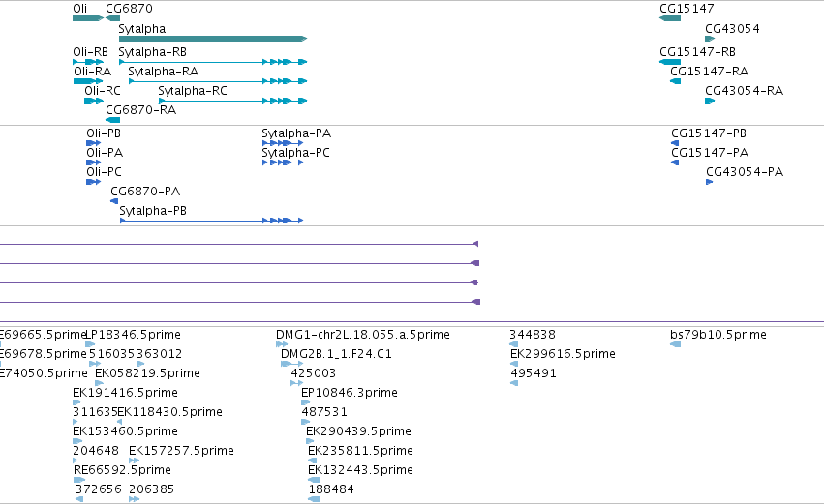Click the Sytalpha-PA protein feature

click(283, 143)
